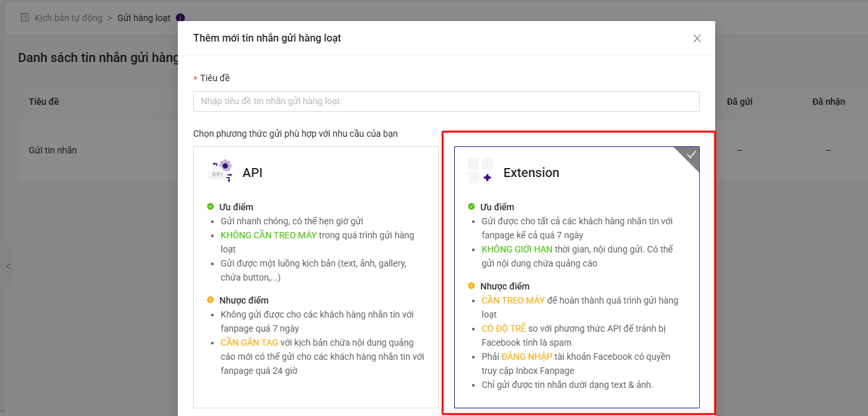Click green Ưu điểm icon in Extension card
The width and height of the screenshot is (868, 416).
pos(471,206)
